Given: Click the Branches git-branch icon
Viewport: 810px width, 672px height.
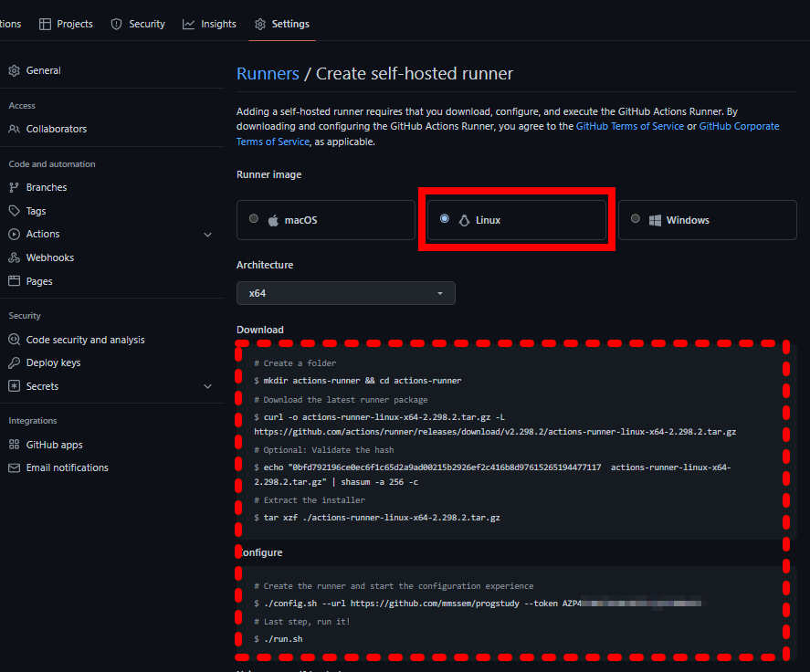Looking at the screenshot, I should (x=14, y=187).
